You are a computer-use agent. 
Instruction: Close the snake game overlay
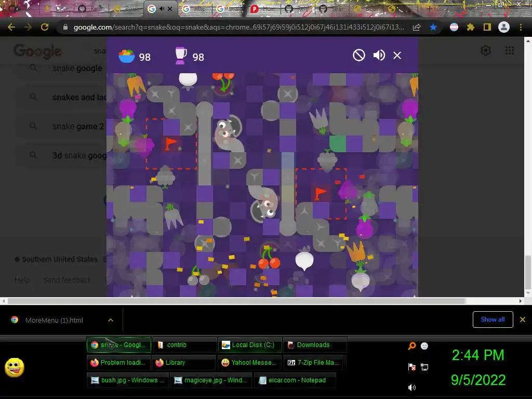397,55
